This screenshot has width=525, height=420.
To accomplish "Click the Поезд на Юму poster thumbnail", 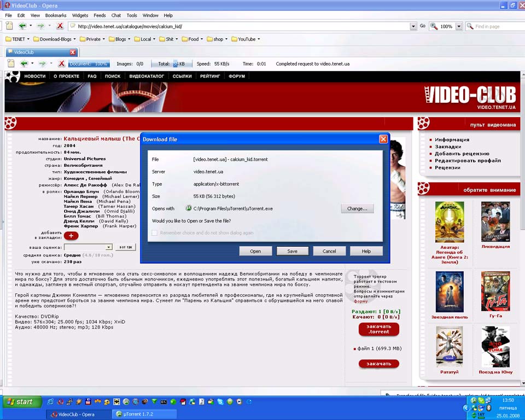I will click(x=495, y=347).
